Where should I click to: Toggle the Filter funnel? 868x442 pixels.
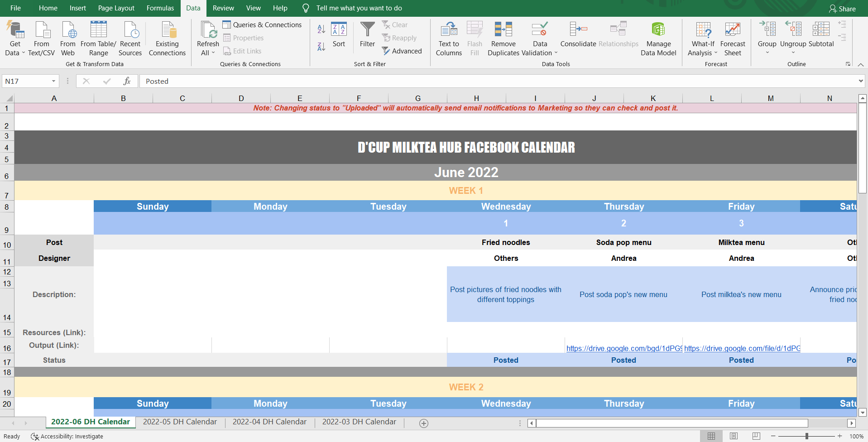(367, 34)
